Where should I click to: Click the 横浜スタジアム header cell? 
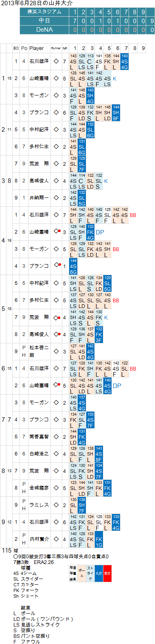pos(44,12)
